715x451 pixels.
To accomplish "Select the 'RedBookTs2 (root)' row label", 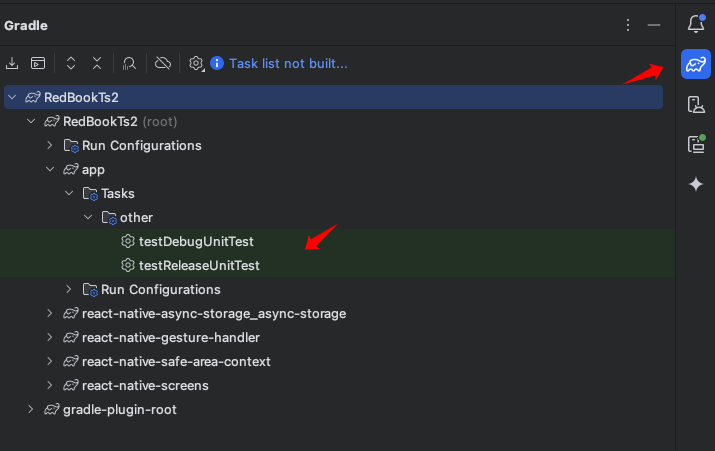I will click(x=120, y=121).
